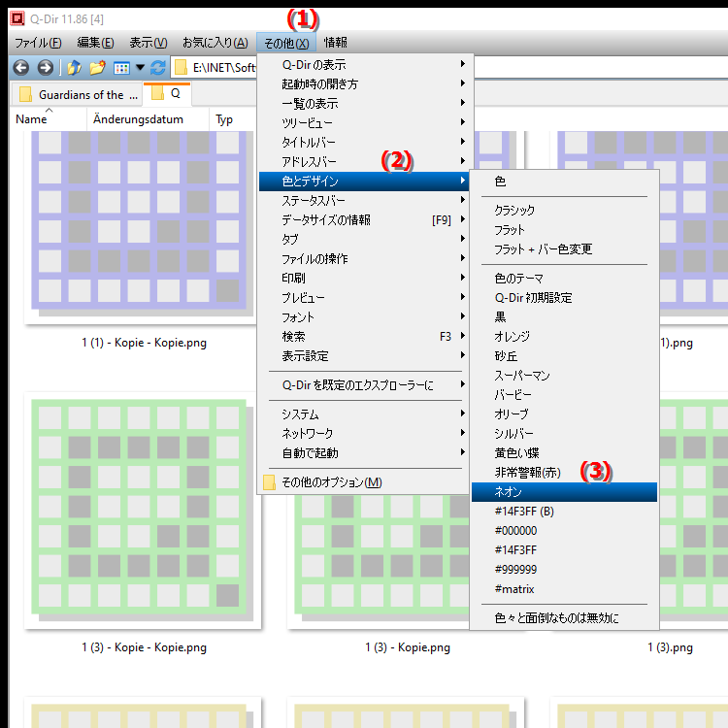Open 印刷 submenu

364,279
